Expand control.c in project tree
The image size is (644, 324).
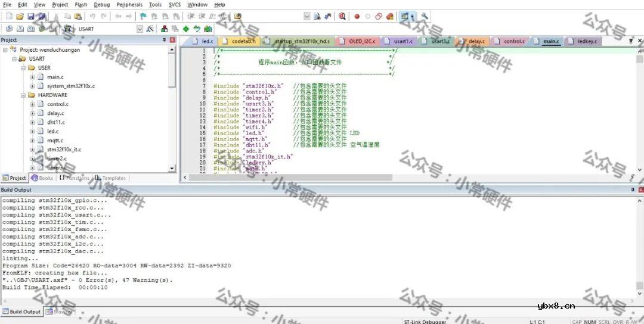click(x=32, y=104)
